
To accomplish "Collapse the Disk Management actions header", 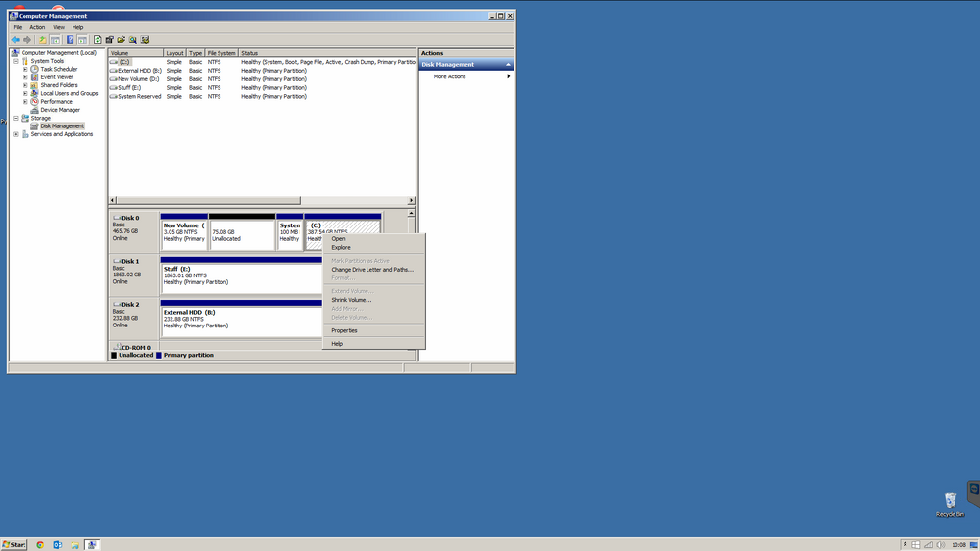I will pos(508,65).
